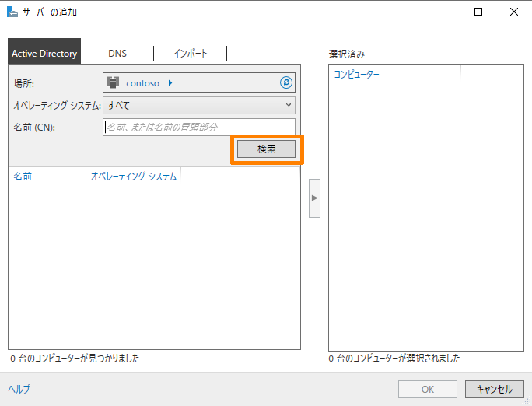
Task: Open the ヘルプ link
Action: tap(19, 389)
